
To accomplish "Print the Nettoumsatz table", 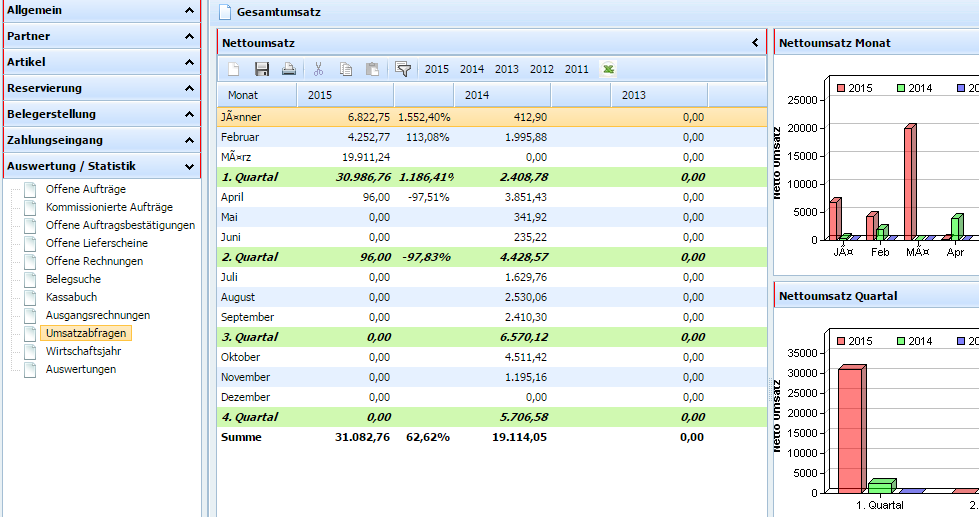I will tap(288, 69).
